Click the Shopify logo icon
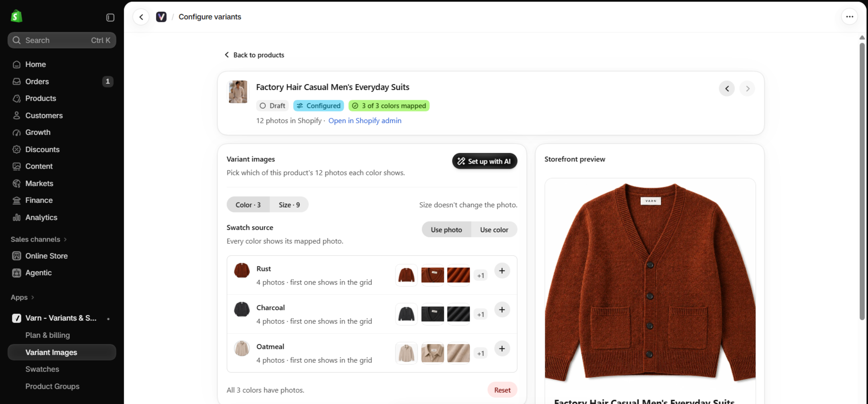The image size is (868, 404). pyautogui.click(x=16, y=16)
